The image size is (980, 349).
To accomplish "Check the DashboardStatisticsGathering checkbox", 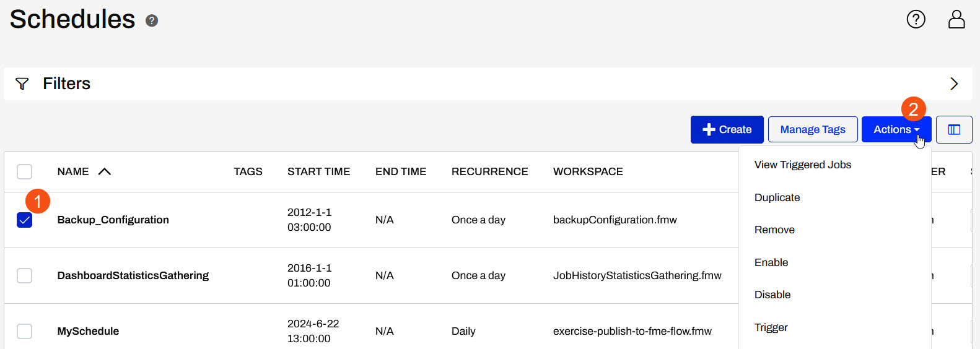I will [25, 275].
